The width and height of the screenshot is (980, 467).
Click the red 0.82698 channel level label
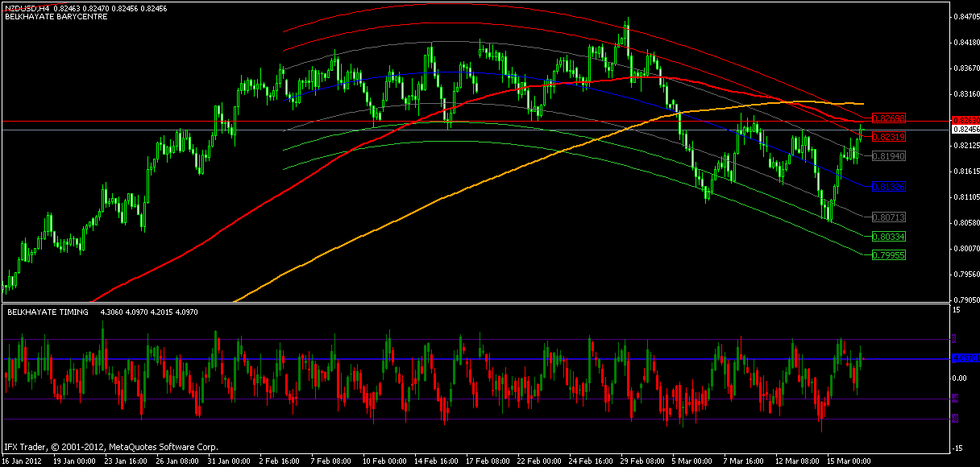point(890,118)
